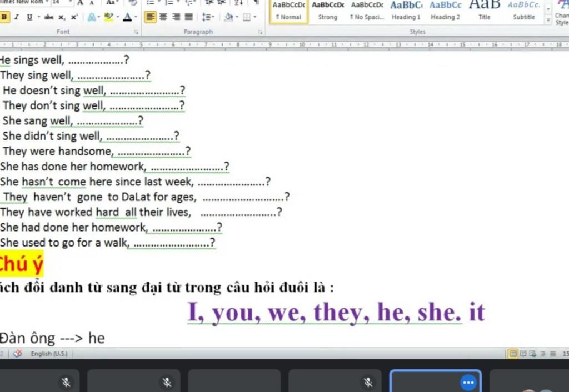Viewport: 569px width, 392px height.
Task: Apply yellow text highlight color
Action: click(x=108, y=17)
